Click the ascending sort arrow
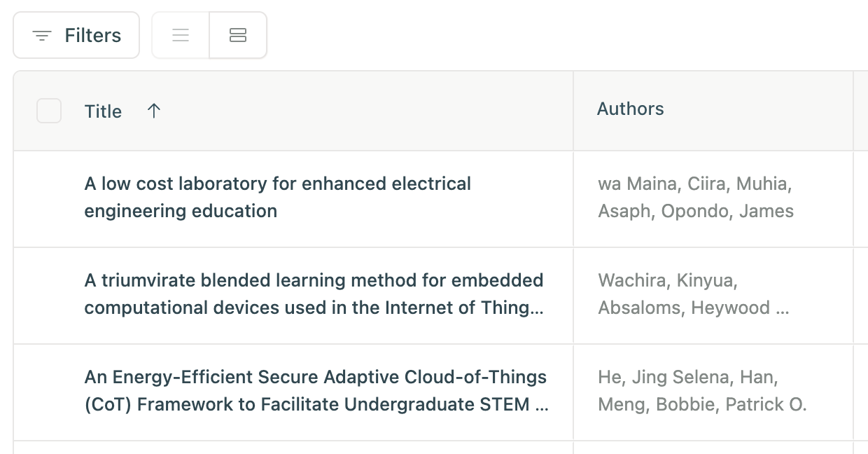This screenshot has height=454, width=868. [154, 111]
